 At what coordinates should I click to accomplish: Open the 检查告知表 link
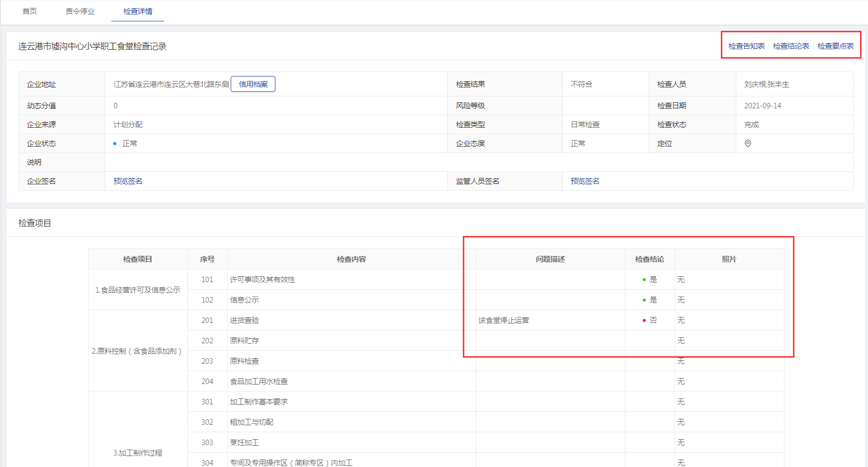coord(746,46)
